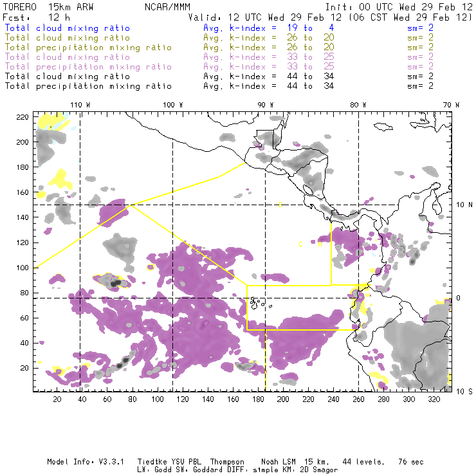Click the Galapagos islands outline on map
The image size is (476, 476).
[260, 303]
